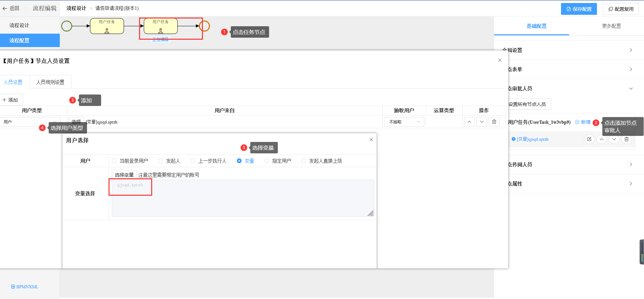Choose 当前登录用户 radio option
Viewport: 644px width, 299px height.
(114, 161)
